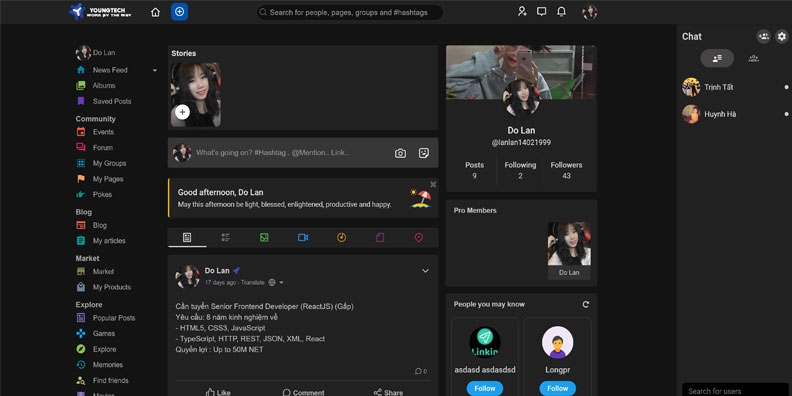Open chat with Huynh Hà
Screen dimensions: 792x396
point(735,114)
